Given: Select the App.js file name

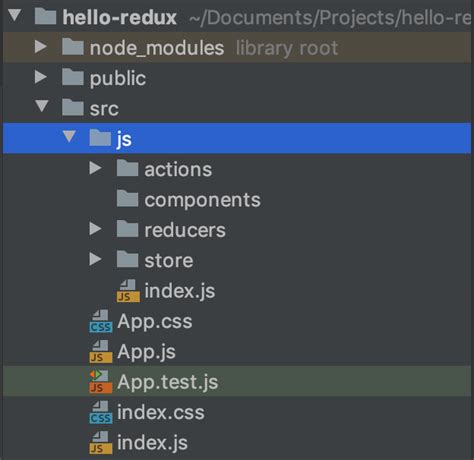Looking at the screenshot, I should click(x=146, y=352).
